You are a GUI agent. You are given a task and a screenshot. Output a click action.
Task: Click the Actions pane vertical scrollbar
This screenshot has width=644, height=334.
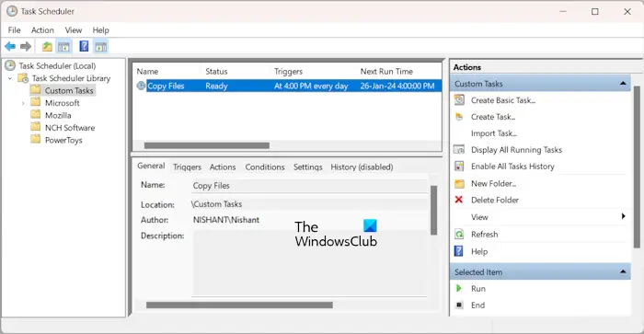coord(637,167)
